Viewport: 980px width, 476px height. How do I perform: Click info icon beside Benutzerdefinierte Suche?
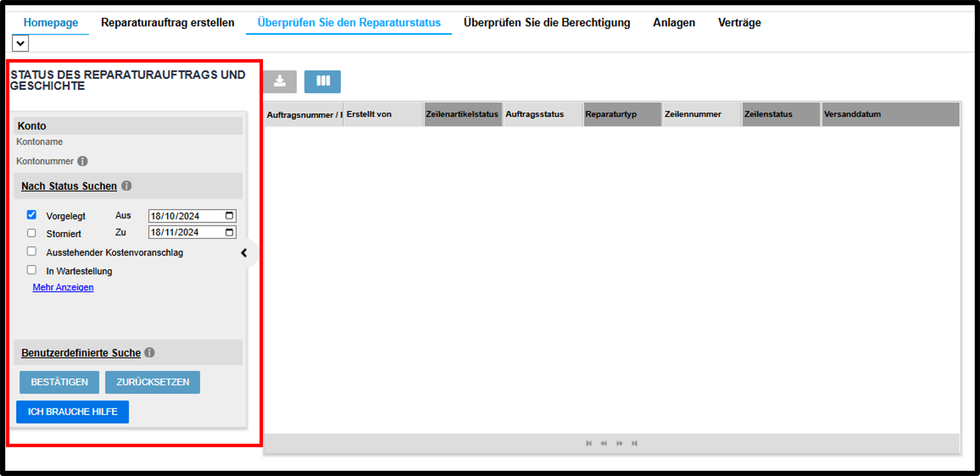point(150,352)
